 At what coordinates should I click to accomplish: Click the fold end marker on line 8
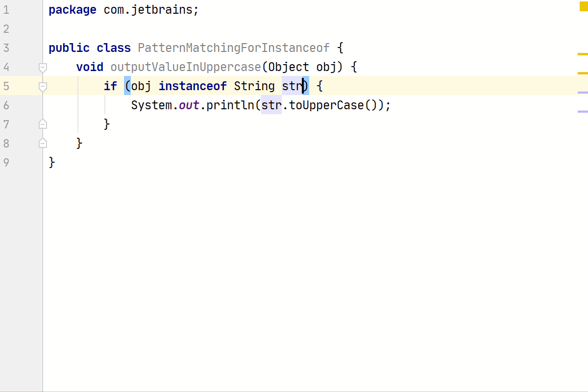43,143
